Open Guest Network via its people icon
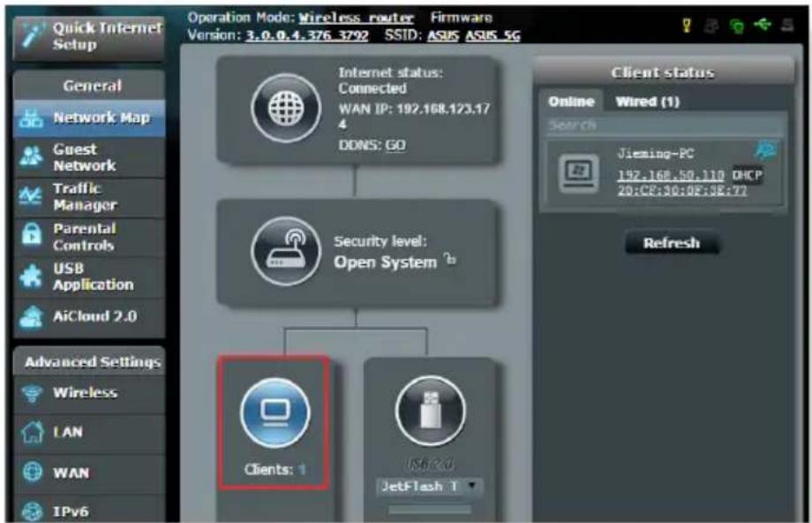The image size is (812, 523). pos(31,156)
